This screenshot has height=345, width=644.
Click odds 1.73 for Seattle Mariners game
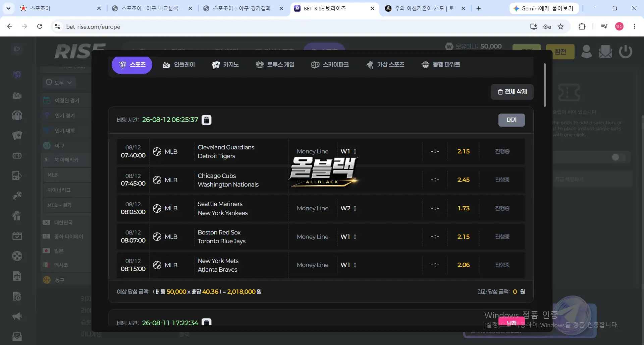(x=464, y=208)
